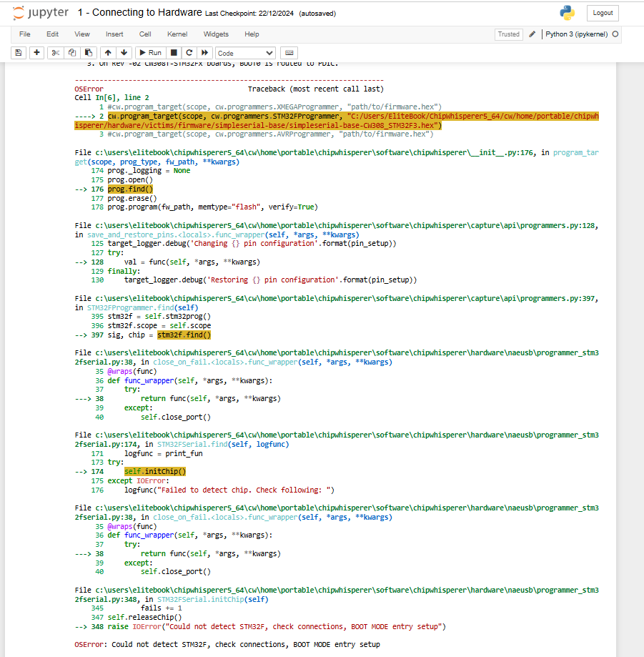644x657 pixels.
Task: Click the highlighted 'stm32f.find()' call
Action: coord(184,335)
